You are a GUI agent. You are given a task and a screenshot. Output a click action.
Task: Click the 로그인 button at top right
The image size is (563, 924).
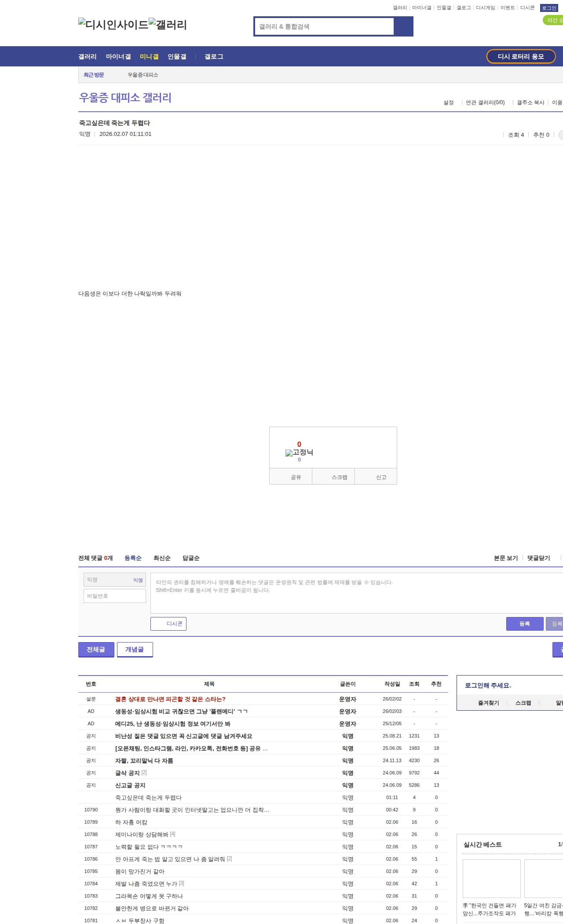[548, 8]
